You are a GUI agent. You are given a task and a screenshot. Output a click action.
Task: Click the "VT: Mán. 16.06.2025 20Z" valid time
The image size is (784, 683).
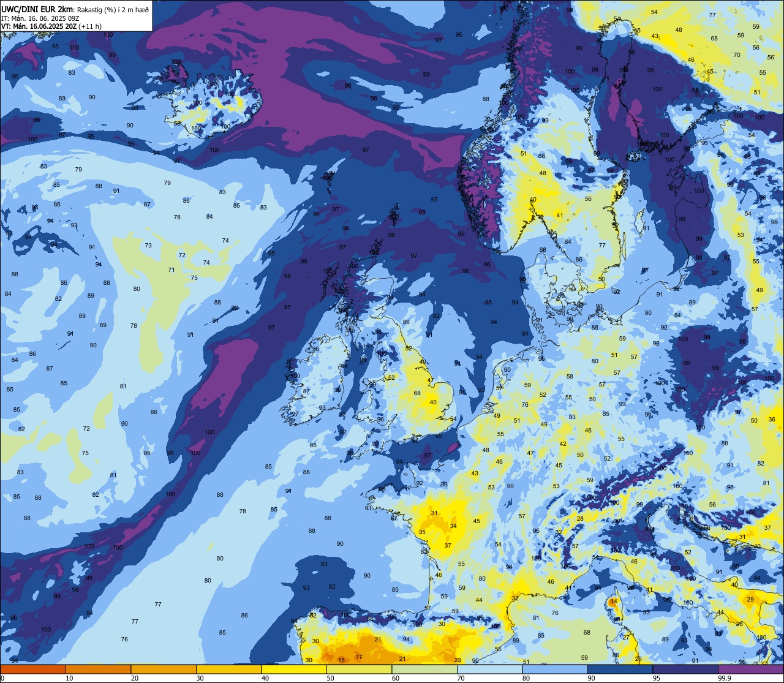click(38, 26)
